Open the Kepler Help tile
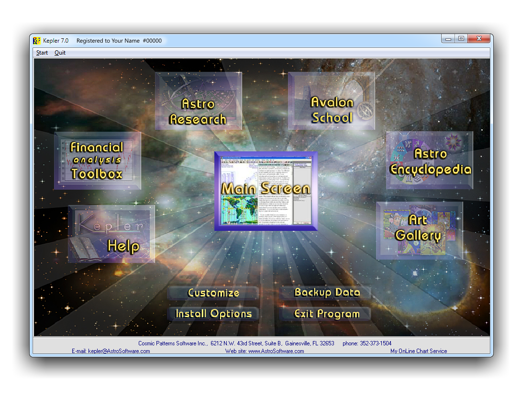The height and width of the screenshot is (410, 532). click(x=111, y=234)
